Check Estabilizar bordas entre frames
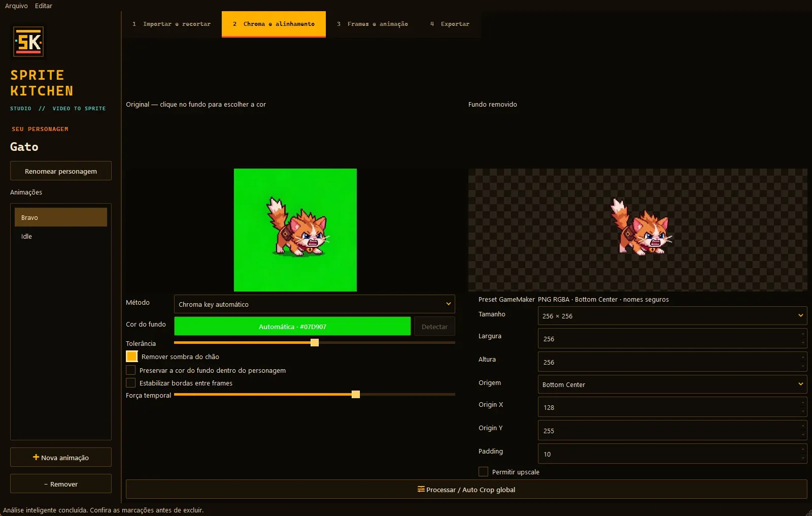This screenshot has height=516, width=812. 131,383
